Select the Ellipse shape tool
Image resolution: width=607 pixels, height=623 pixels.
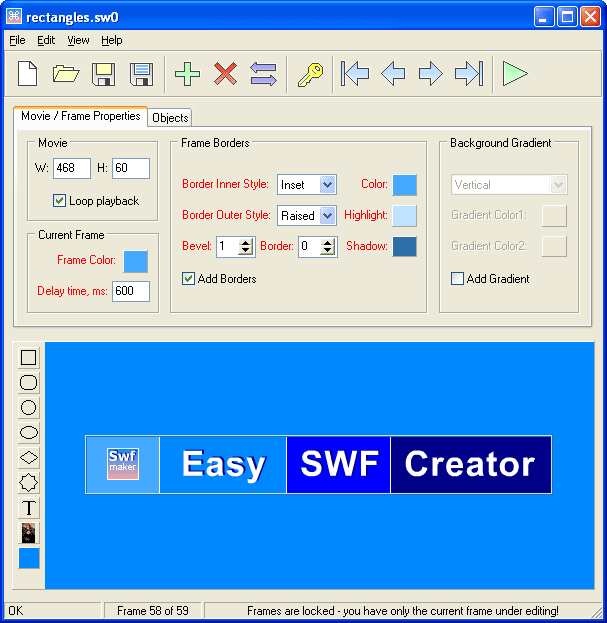[29, 432]
